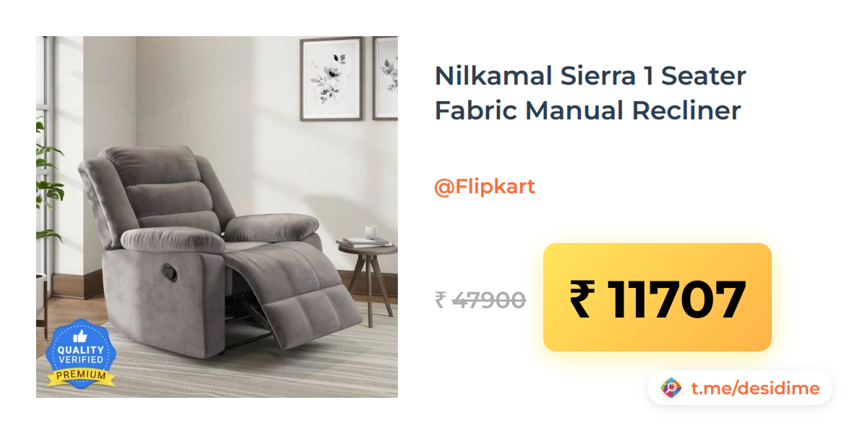Image resolution: width=868 pixels, height=434 pixels.
Task: Click the recliner's side lever handle
Action: pos(173,272)
